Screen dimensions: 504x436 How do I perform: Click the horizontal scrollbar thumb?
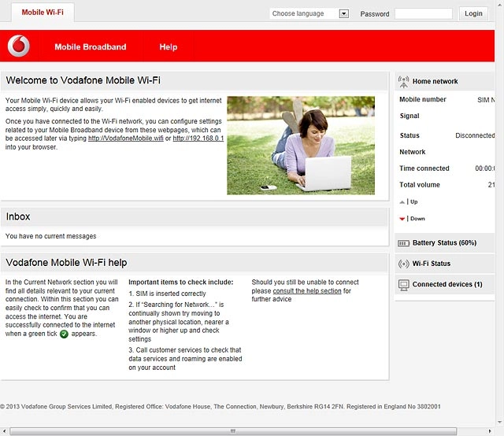(233, 431)
